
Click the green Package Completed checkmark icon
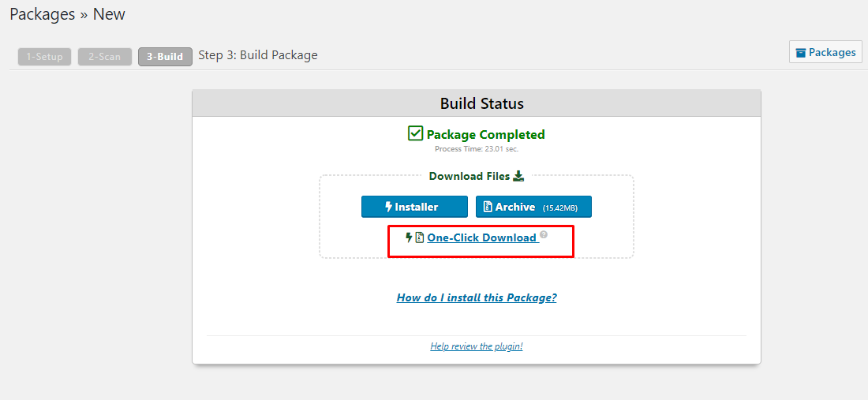tap(415, 133)
